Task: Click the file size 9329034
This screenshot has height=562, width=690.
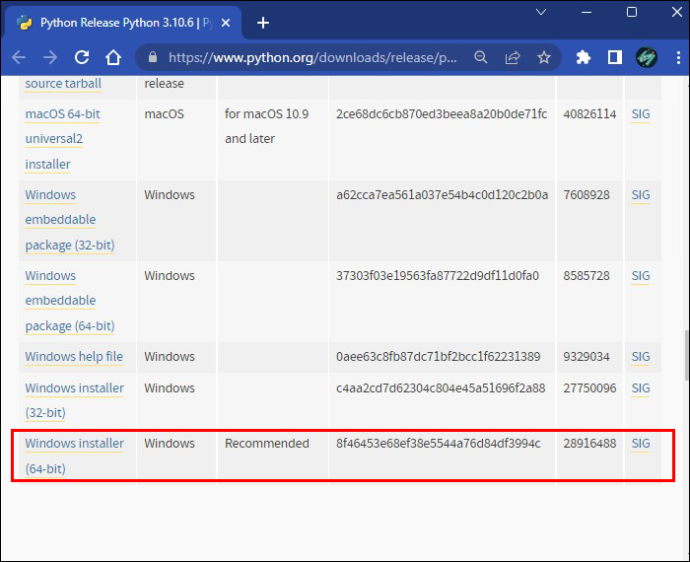Action: pos(587,356)
